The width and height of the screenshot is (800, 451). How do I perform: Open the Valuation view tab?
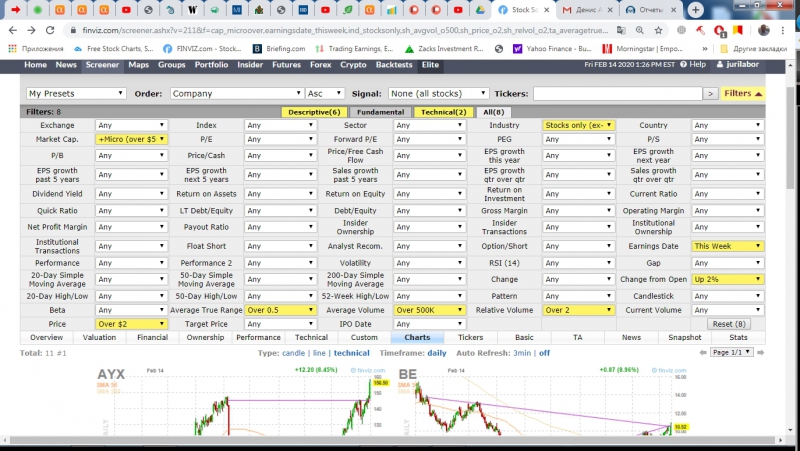99,337
